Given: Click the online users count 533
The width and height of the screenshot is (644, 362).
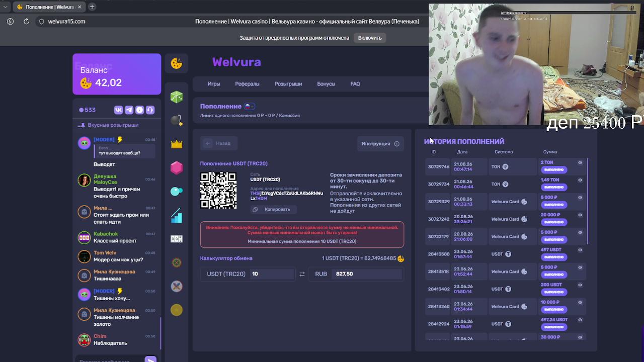Looking at the screenshot, I should tap(87, 110).
